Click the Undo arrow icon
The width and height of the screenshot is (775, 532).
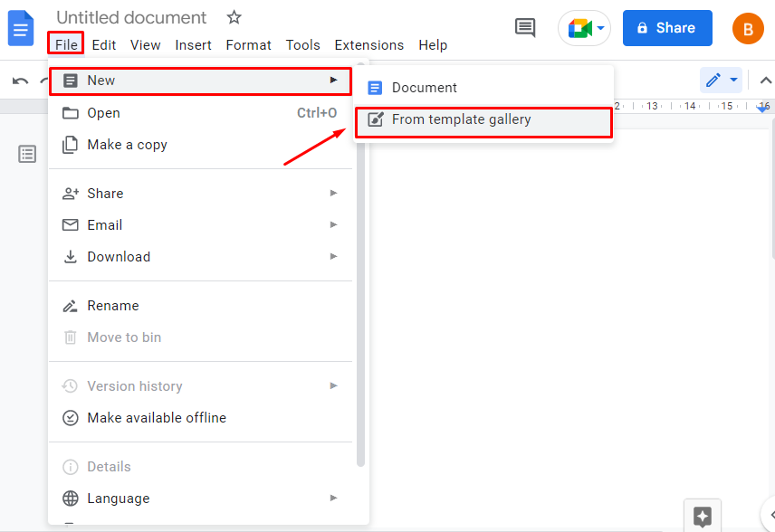coord(20,81)
